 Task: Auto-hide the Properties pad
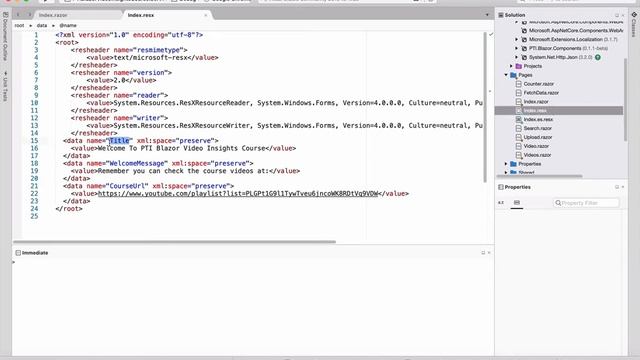(617, 187)
